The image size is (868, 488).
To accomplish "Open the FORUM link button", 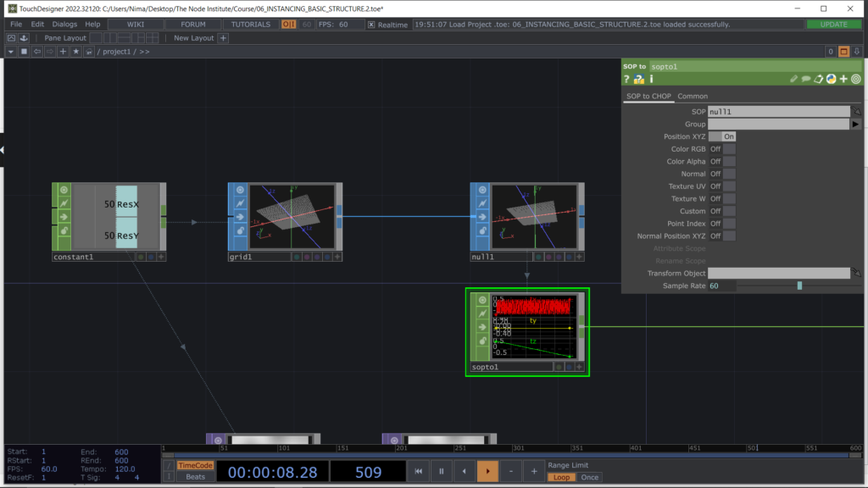I will pos(193,25).
